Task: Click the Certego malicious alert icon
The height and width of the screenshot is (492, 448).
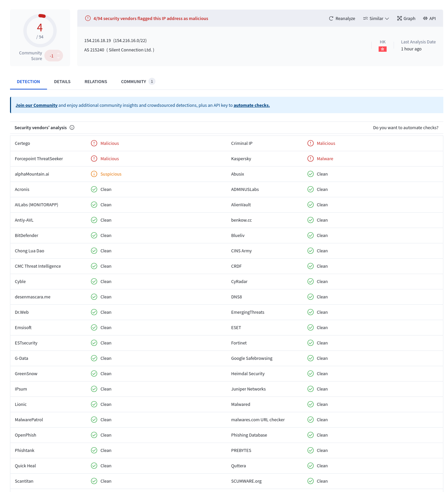Action: 94,143
